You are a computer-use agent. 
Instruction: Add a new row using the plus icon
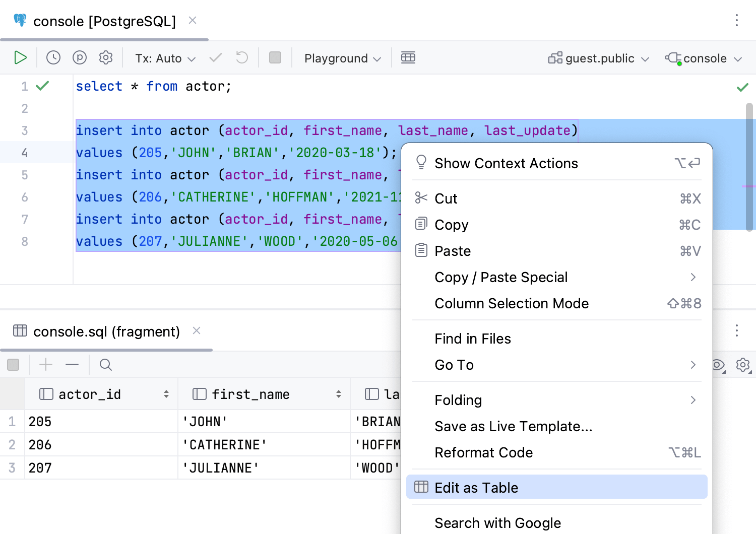click(x=45, y=364)
